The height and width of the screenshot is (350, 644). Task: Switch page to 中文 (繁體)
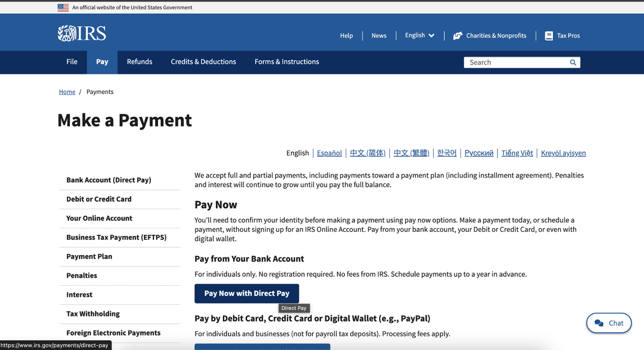pos(411,153)
